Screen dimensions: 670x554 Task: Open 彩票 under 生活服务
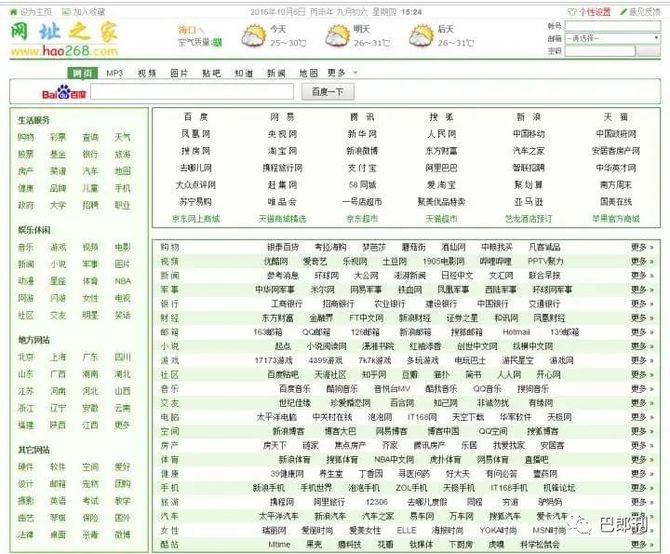click(x=58, y=137)
